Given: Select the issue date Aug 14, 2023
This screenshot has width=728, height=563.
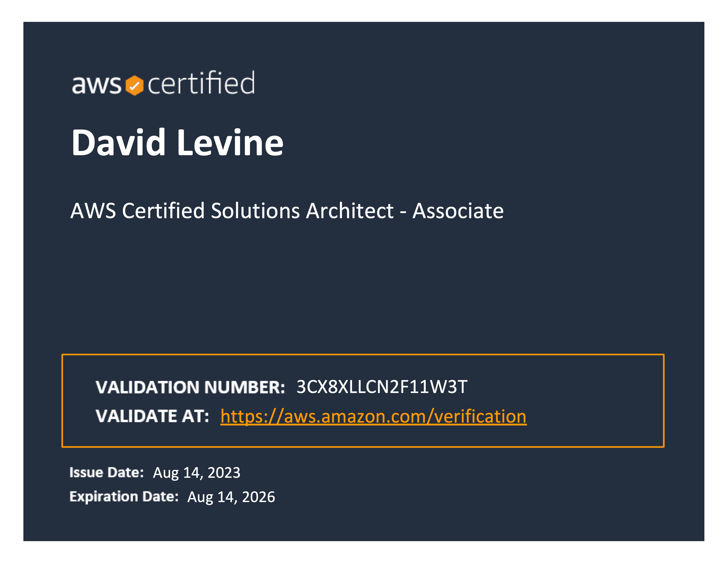Looking at the screenshot, I should (x=197, y=473).
